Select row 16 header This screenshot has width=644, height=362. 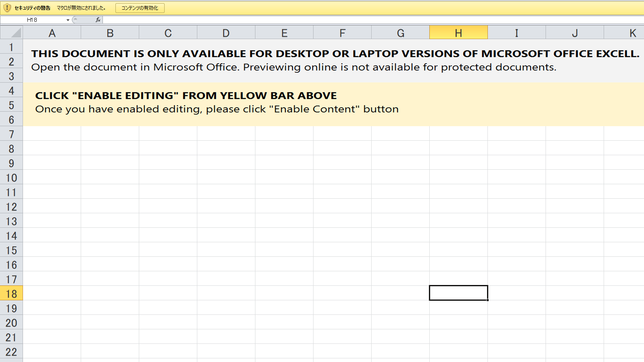coord(11,264)
